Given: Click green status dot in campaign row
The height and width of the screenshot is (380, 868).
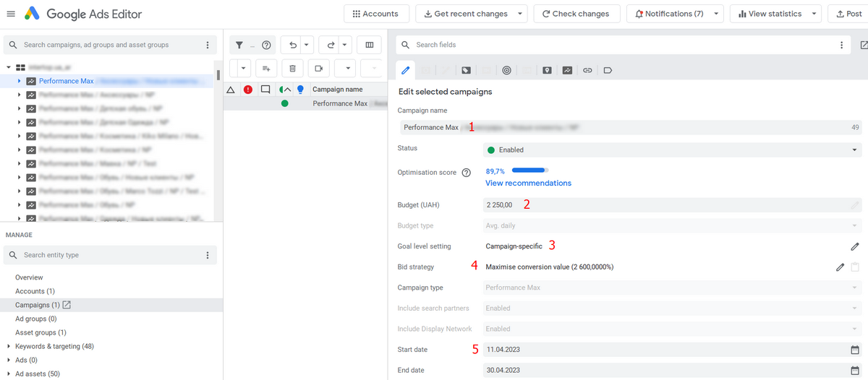Looking at the screenshot, I should 285,103.
